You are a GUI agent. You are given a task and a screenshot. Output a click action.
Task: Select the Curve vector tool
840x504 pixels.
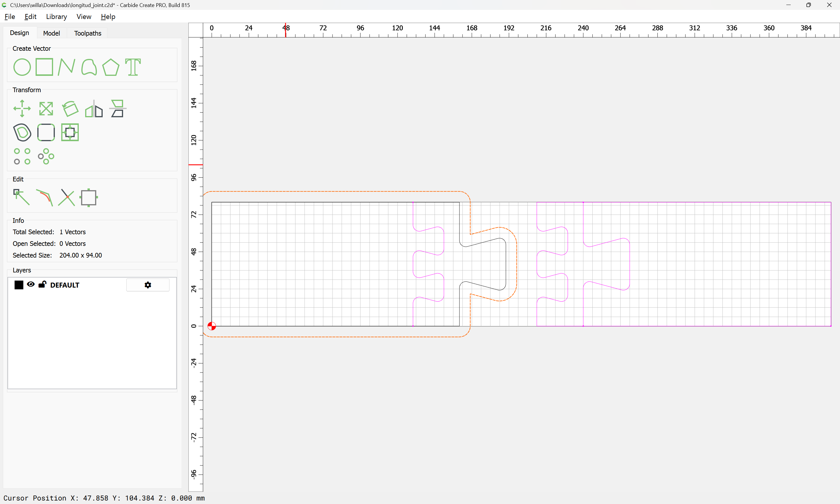pyautogui.click(x=89, y=67)
